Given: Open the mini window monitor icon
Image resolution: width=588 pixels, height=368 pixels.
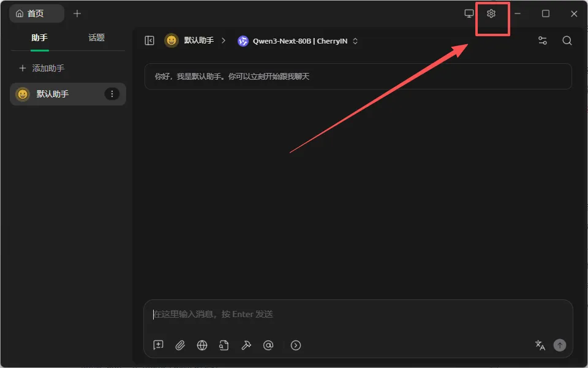Looking at the screenshot, I should point(469,13).
